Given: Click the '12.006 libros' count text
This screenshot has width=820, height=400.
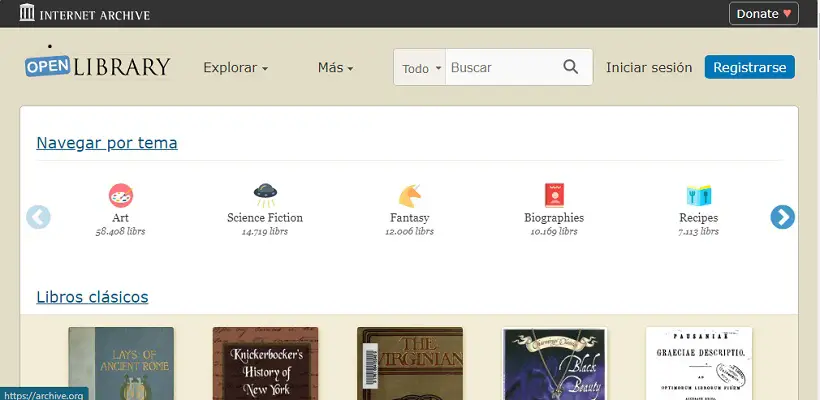Looking at the screenshot, I should 409,232.
